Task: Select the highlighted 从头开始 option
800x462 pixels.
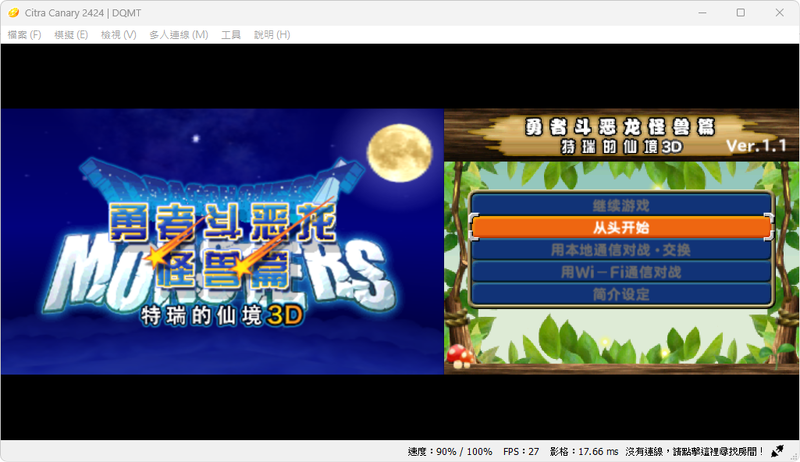Action: [x=621, y=227]
